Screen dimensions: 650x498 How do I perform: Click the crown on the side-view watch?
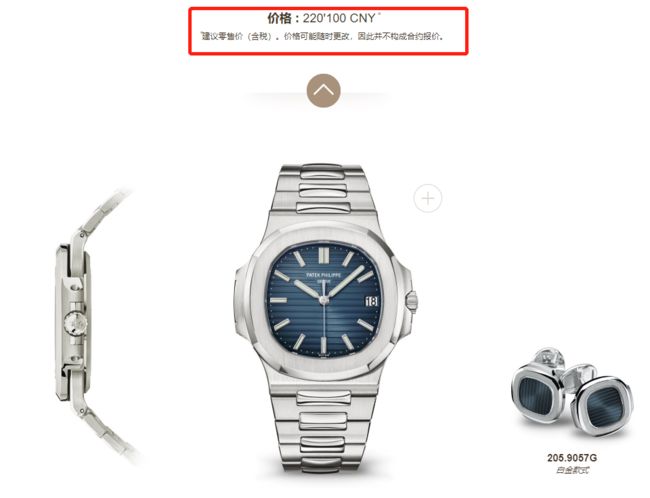[x=76, y=323]
